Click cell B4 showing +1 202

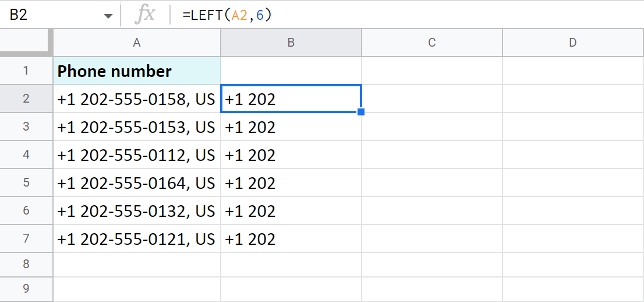click(291, 155)
